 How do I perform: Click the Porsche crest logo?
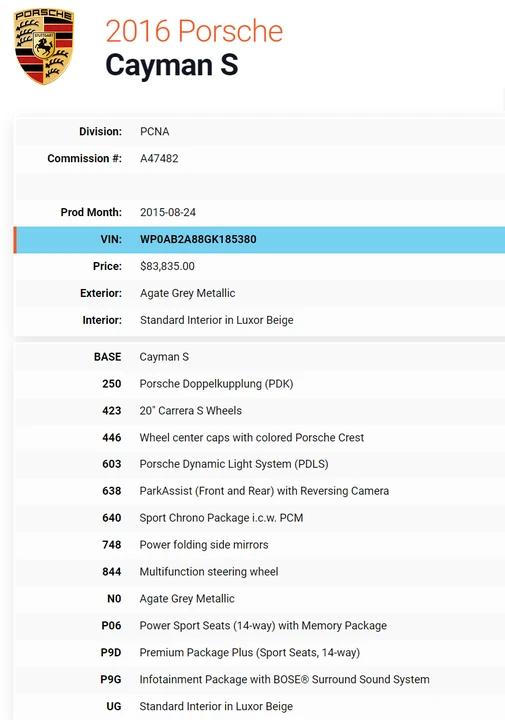(44, 46)
